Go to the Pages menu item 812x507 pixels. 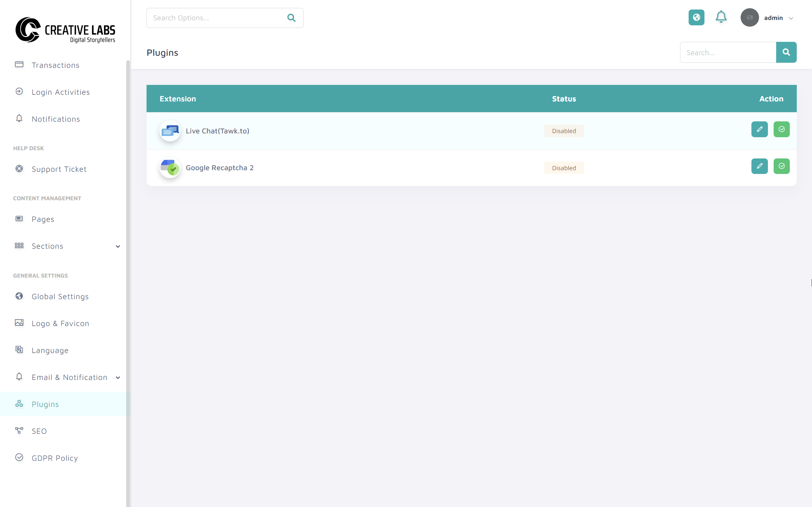43,219
